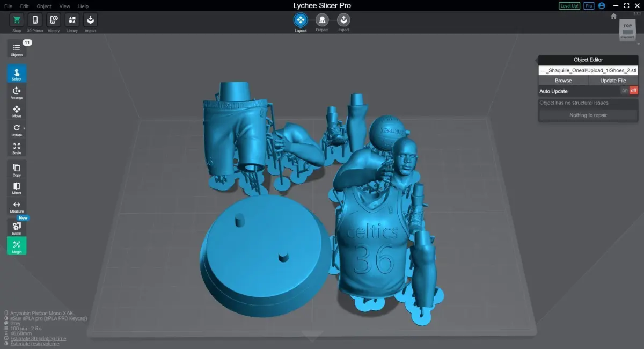
Task: Activate the Measure tool
Action: (17, 207)
